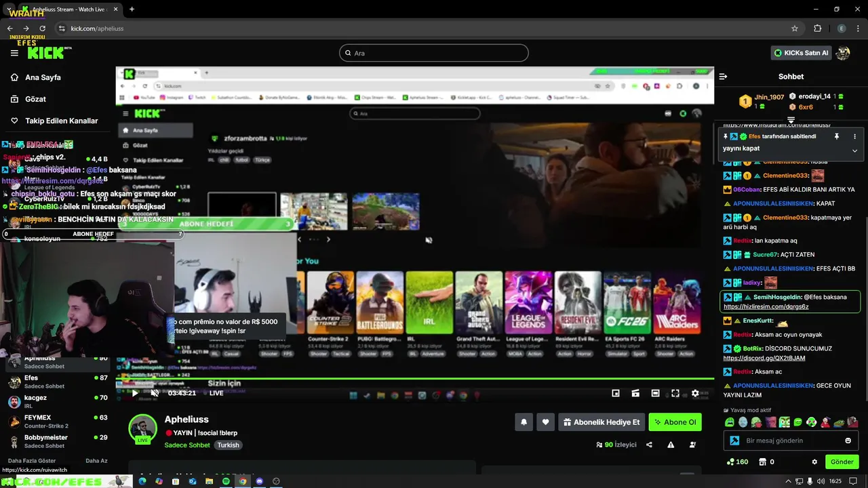Enter fullscreen in the video player
868x488 pixels.
tap(675, 393)
